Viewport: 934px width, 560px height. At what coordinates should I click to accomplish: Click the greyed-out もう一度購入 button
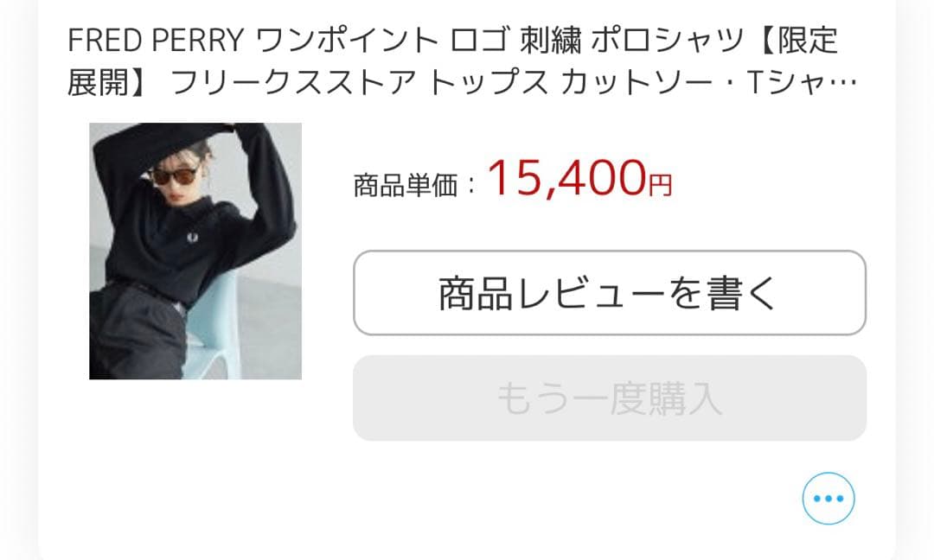coord(610,398)
